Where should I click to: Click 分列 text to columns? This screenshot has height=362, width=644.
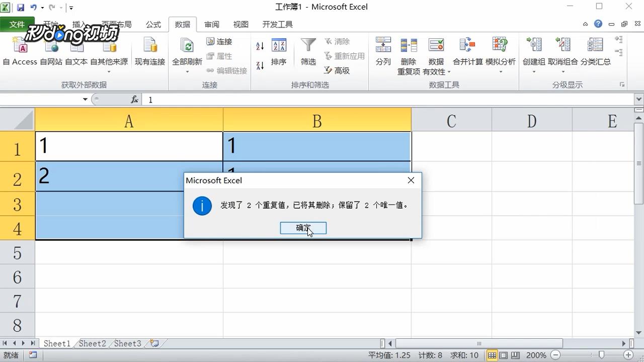[383, 52]
